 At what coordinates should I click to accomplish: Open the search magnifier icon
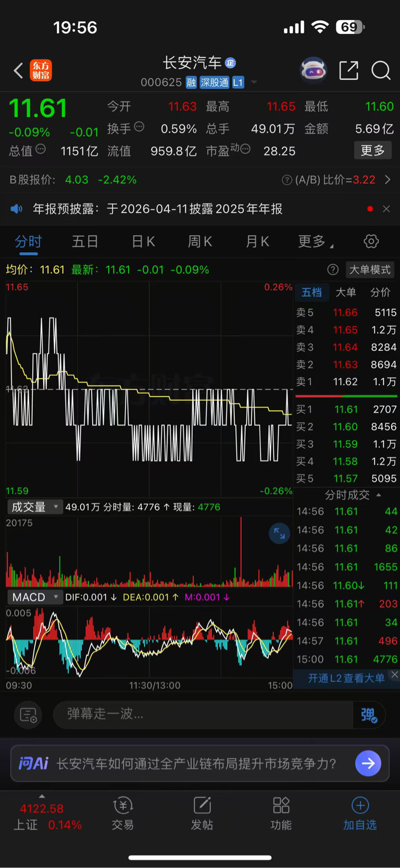point(381,70)
